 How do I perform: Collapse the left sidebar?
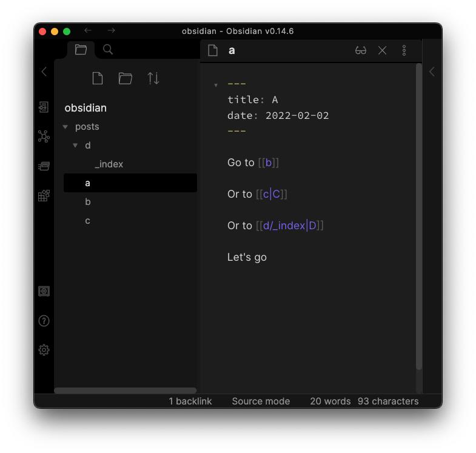[x=44, y=72]
